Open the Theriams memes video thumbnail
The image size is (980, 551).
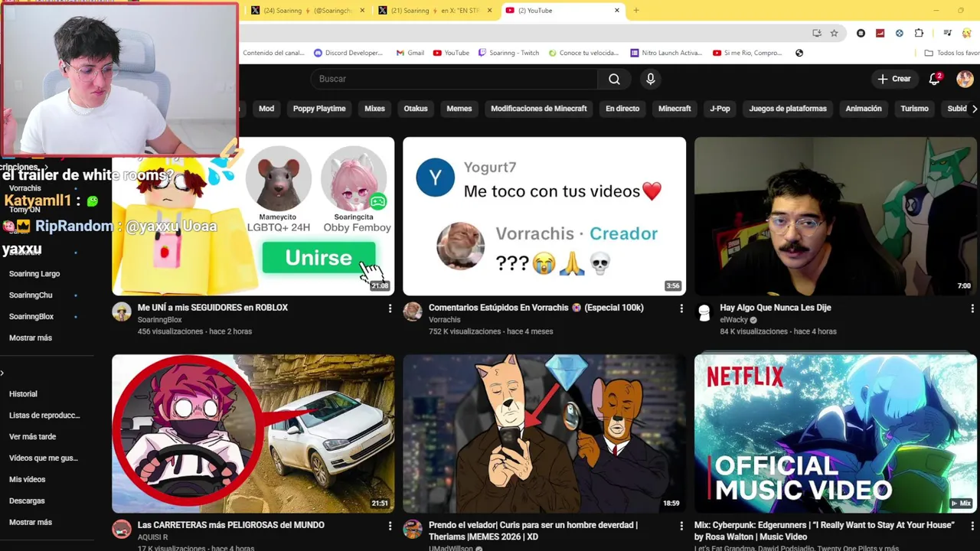pyautogui.click(x=544, y=433)
